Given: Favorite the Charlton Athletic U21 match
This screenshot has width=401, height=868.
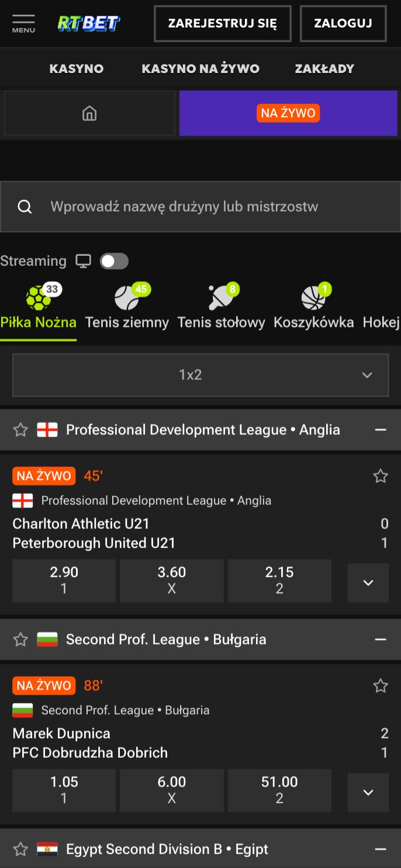Looking at the screenshot, I should click(381, 475).
